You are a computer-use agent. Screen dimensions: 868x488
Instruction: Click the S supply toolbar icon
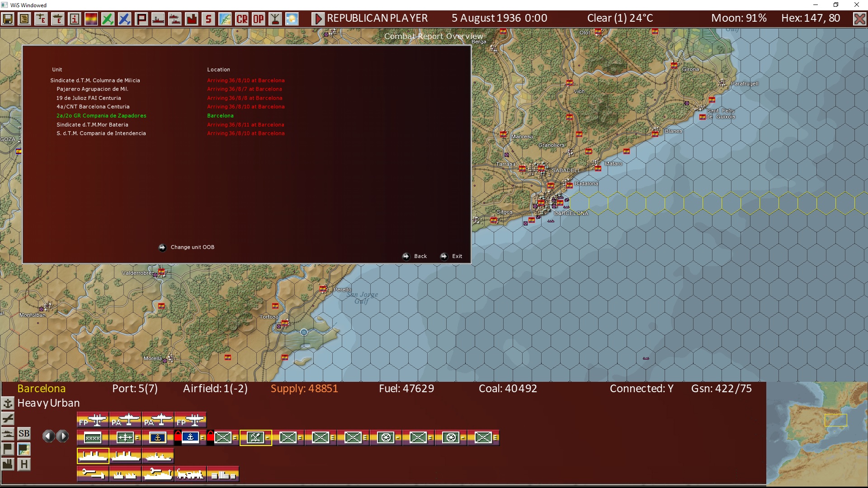point(208,19)
